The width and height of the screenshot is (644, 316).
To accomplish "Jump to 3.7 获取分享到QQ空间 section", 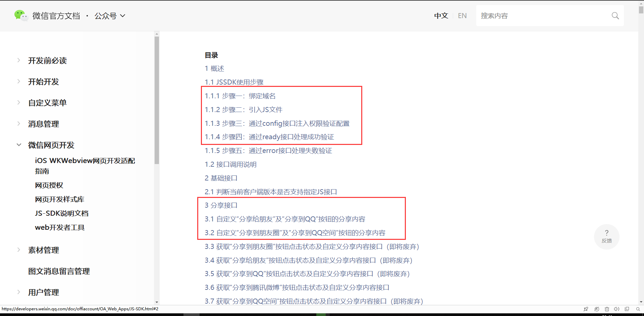I will coord(314,302).
